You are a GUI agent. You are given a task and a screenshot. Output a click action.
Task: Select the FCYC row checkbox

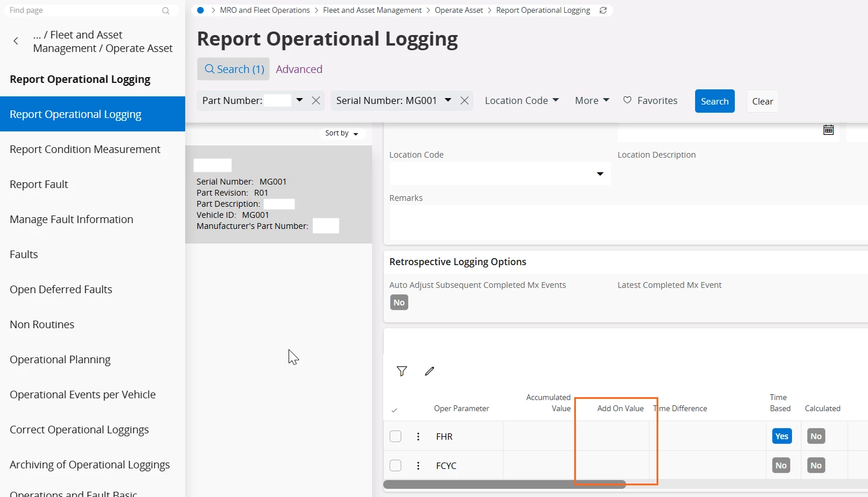(395, 465)
